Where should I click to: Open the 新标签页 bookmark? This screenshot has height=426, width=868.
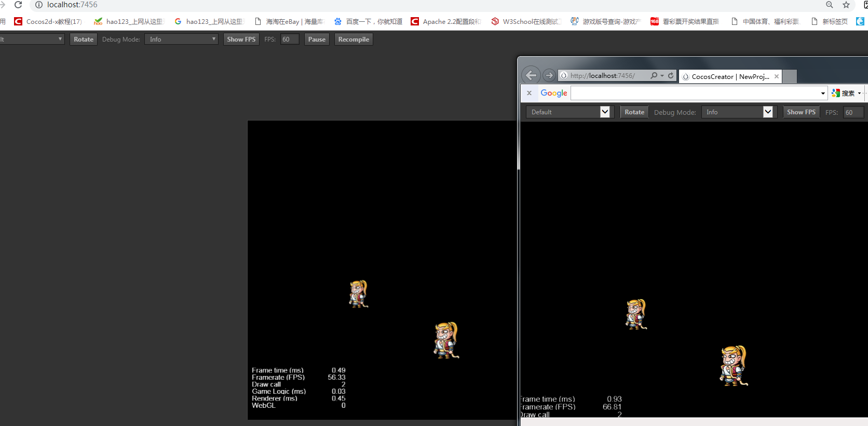[830, 21]
